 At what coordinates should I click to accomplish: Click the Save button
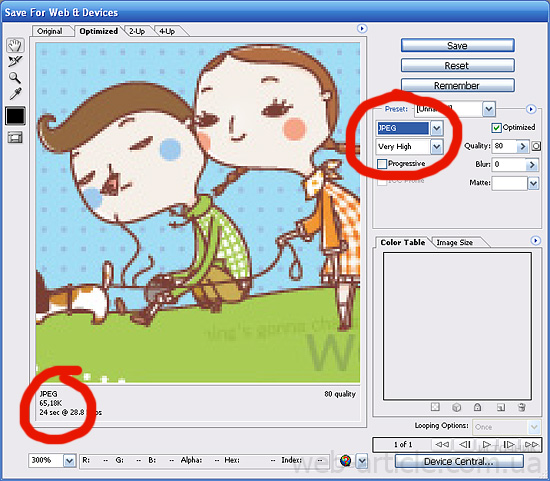458,46
